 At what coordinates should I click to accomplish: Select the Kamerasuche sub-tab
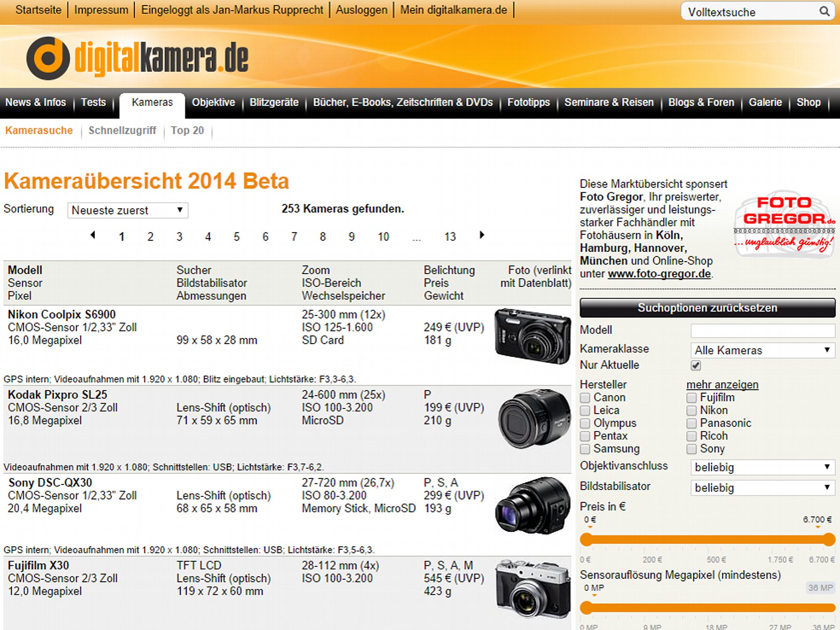39,131
